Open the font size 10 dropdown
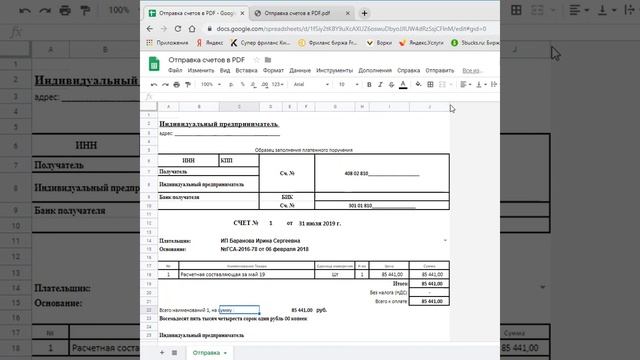The width and height of the screenshot is (640, 360). coord(348,84)
